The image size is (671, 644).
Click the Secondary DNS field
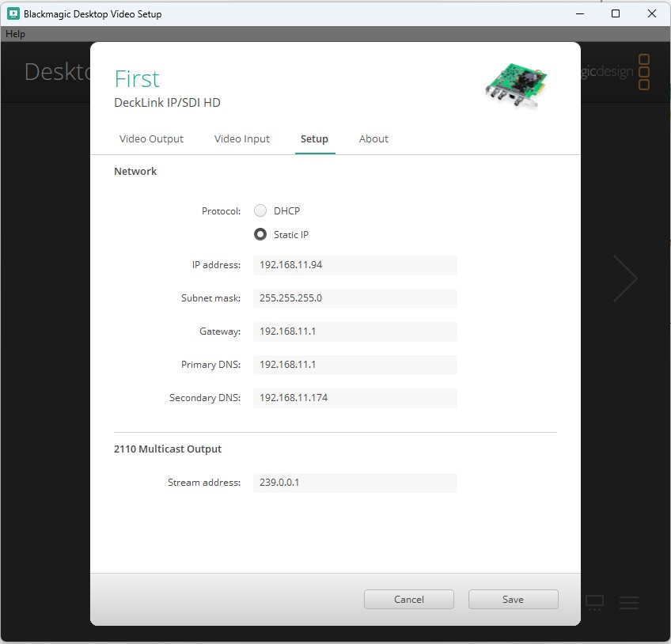[x=355, y=398]
